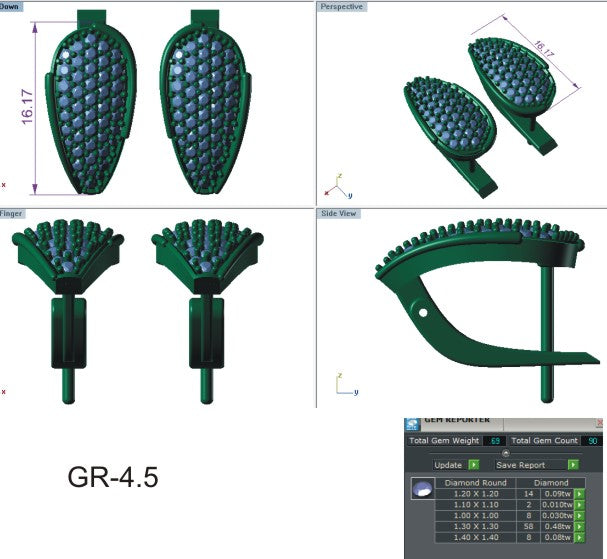Click green arrow on the 1.10 X 1.10 row
The width and height of the screenshot is (607, 559).
(579, 505)
